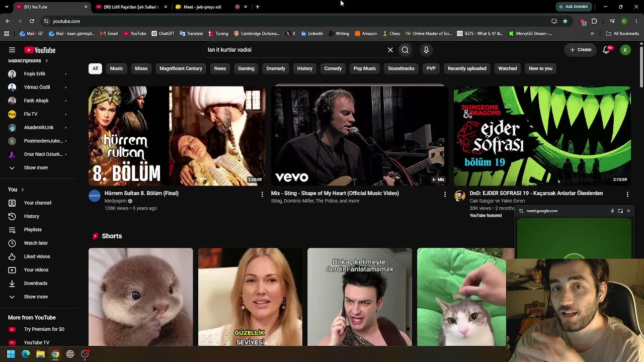Open the Windows Start menu
This screenshot has height=362, width=644.
point(11,354)
